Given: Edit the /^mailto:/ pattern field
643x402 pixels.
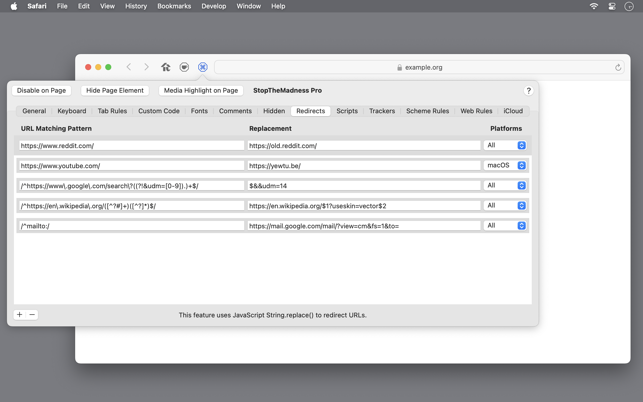Looking at the screenshot, I should click(x=131, y=226).
